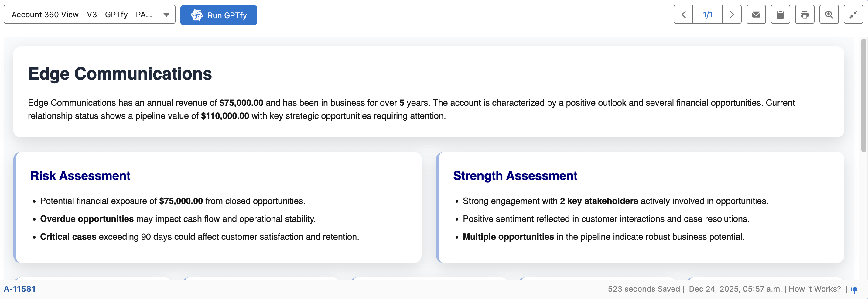Screen dimensions: 868x299
Task: Click the Multiple opportunities bullet point
Action: click(x=603, y=237)
